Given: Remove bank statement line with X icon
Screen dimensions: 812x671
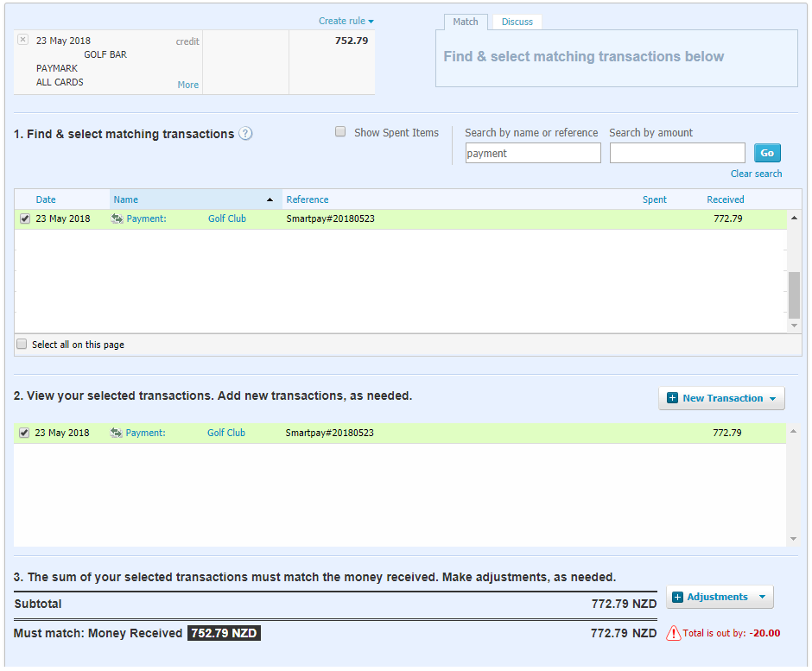Looking at the screenshot, I should point(22,40).
